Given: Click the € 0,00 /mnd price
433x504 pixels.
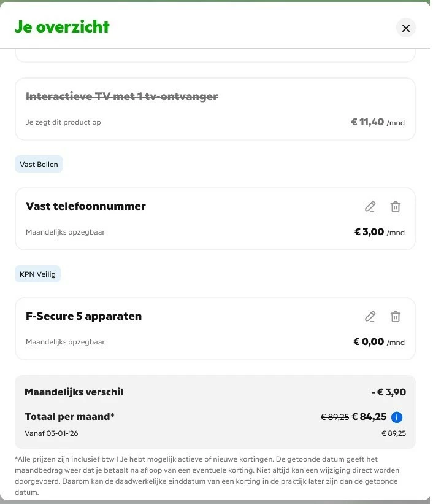Looking at the screenshot, I should (x=378, y=342).
